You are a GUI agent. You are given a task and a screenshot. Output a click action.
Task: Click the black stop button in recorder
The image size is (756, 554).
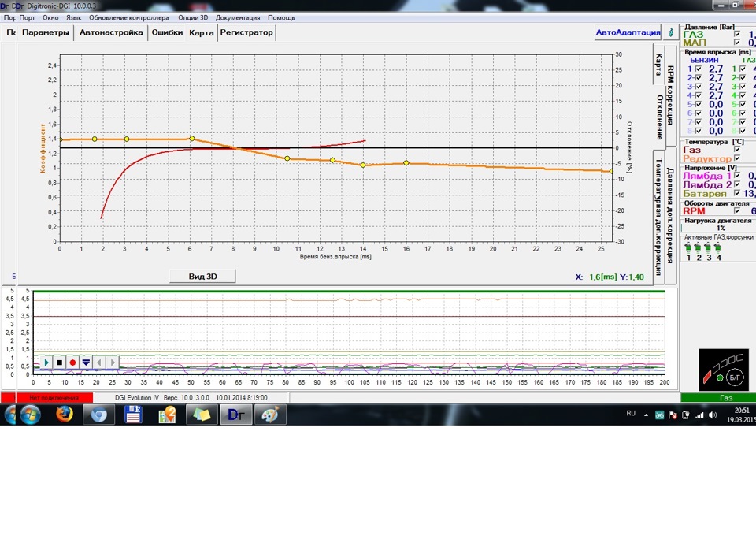[59, 362]
